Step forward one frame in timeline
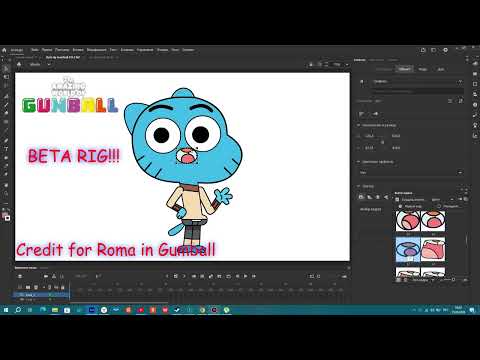This screenshot has height=360, width=480. [254, 276]
